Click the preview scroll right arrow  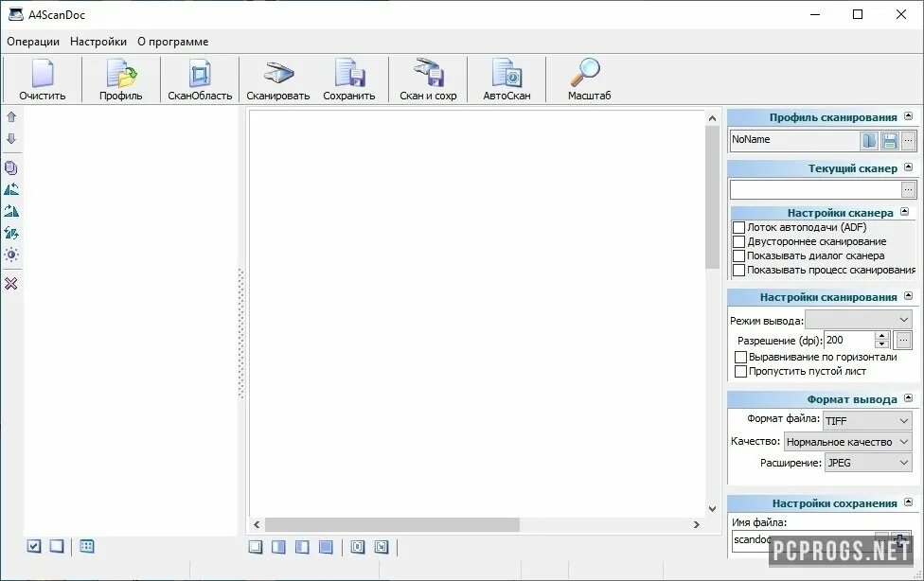(697, 524)
